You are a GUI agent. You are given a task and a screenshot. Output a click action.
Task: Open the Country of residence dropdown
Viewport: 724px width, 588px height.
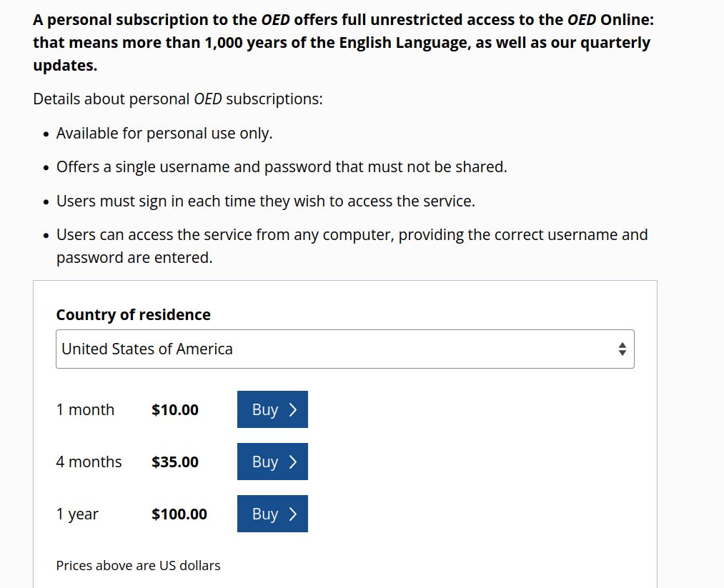click(344, 349)
